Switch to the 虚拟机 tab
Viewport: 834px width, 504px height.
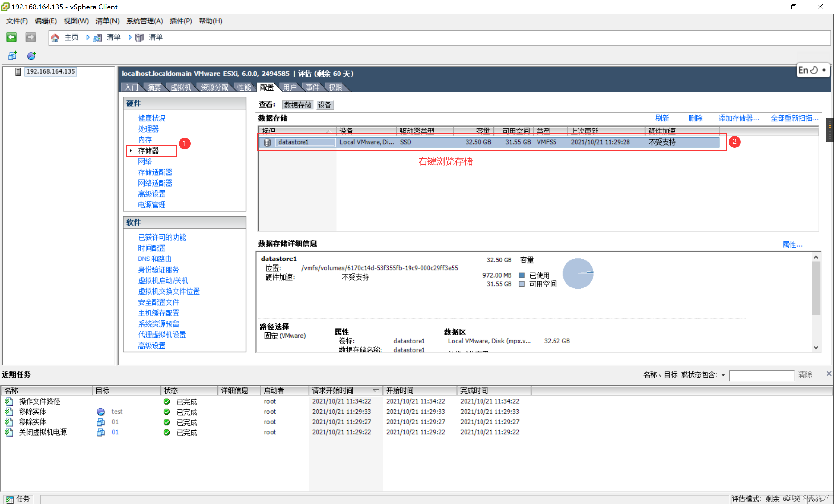(x=181, y=88)
